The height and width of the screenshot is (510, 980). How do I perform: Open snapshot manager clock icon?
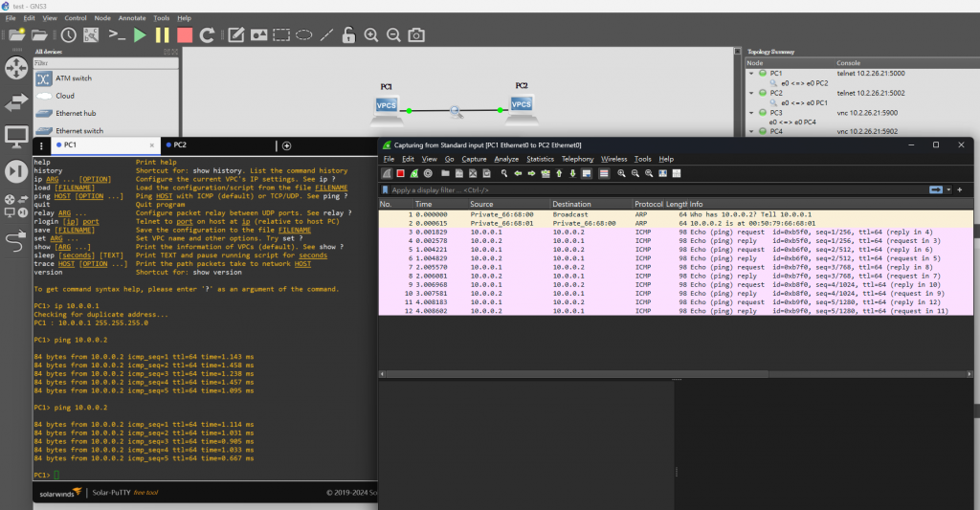pos(68,35)
